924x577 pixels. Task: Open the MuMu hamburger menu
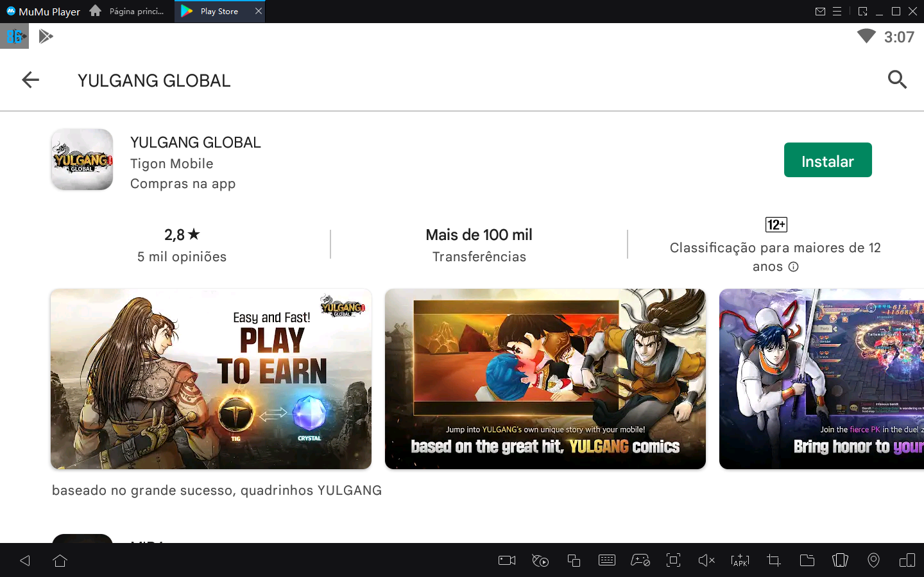[837, 12]
